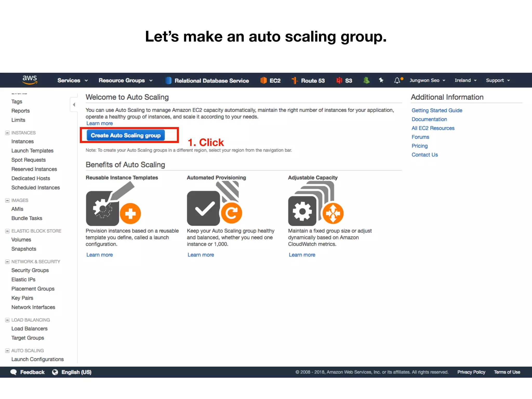
Task: Open Security Groups in the sidebar
Action: pyautogui.click(x=30, y=270)
